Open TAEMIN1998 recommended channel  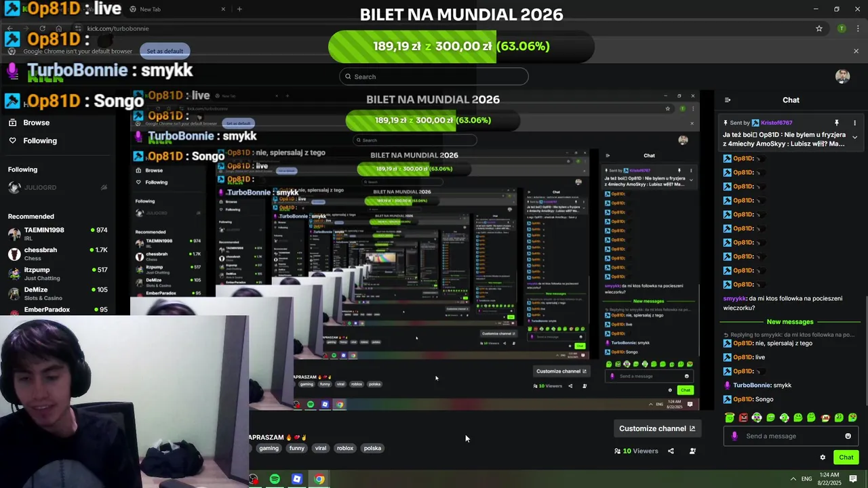click(58, 234)
